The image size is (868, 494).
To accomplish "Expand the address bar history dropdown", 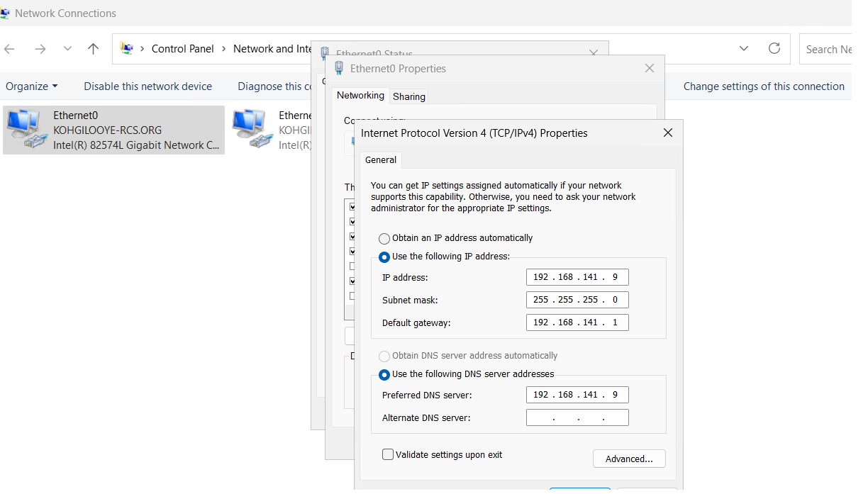I will pyautogui.click(x=744, y=49).
